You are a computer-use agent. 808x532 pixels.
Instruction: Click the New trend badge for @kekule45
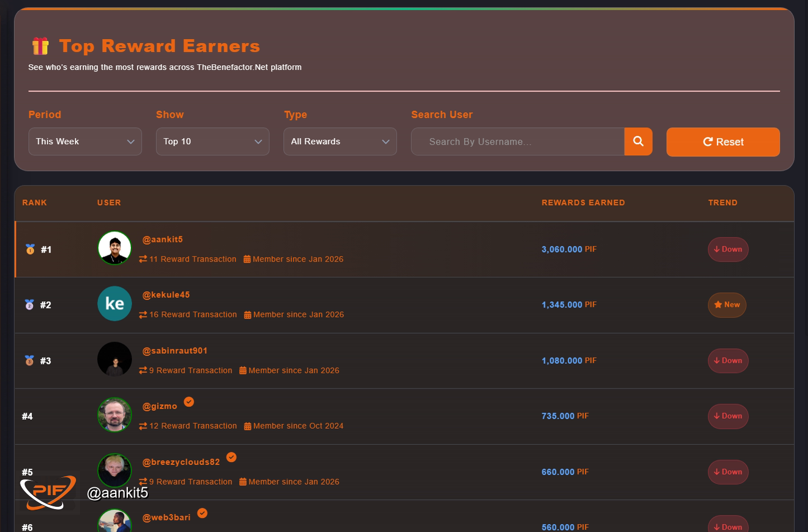(727, 305)
